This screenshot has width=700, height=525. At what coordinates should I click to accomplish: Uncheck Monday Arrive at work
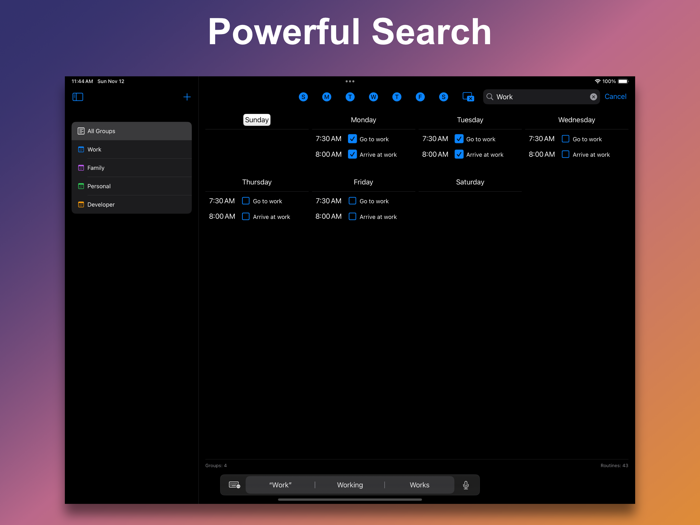tap(352, 154)
